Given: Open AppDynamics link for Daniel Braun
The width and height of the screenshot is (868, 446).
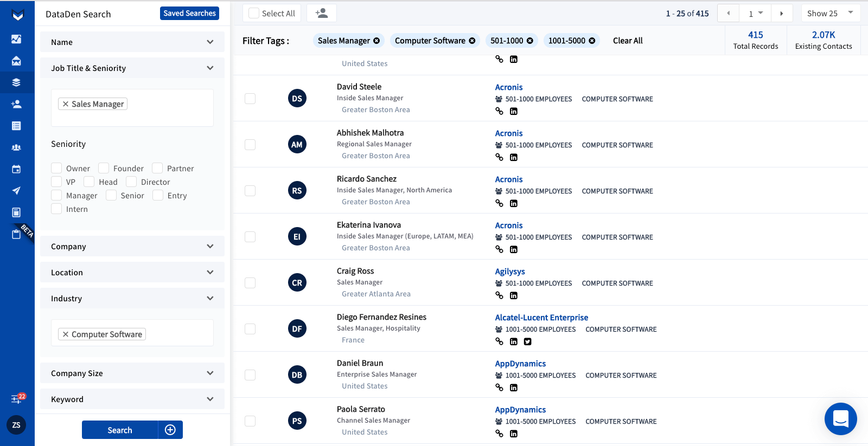Looking at the screenshot, I should 520,364.
